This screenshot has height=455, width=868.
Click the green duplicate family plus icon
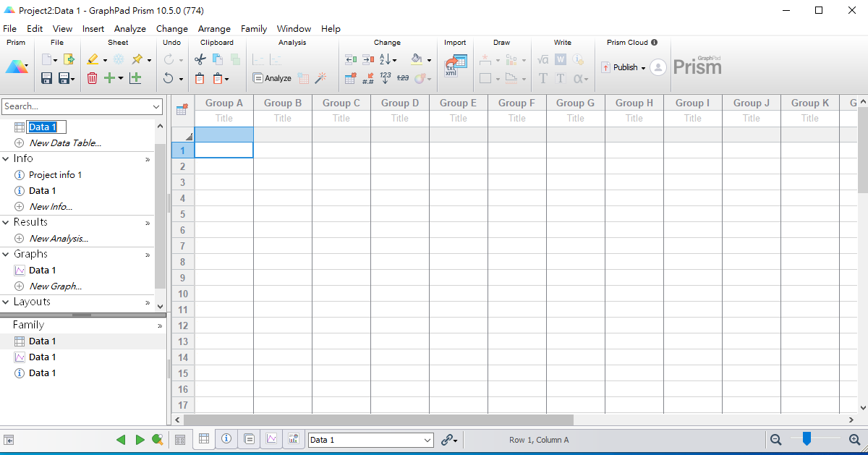click(135, 77)
